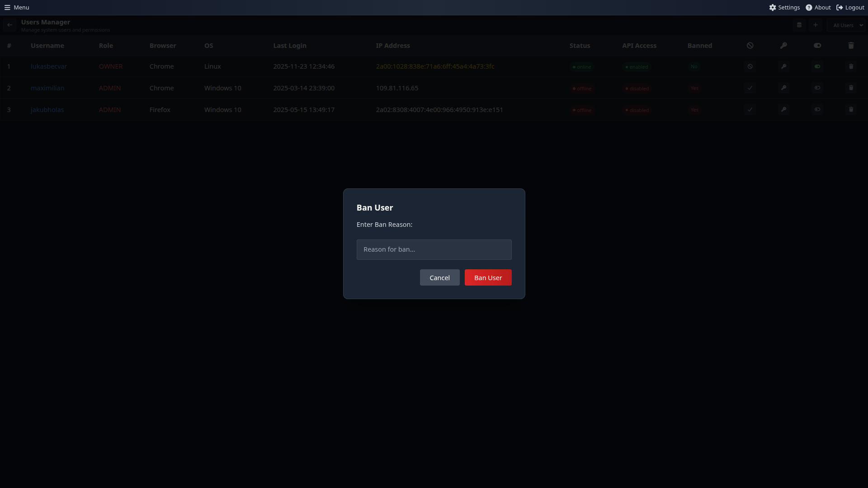This screenshot has height=488, width=868.
Task: Confirm with the red Ban User button
Action: pos(488,277)
